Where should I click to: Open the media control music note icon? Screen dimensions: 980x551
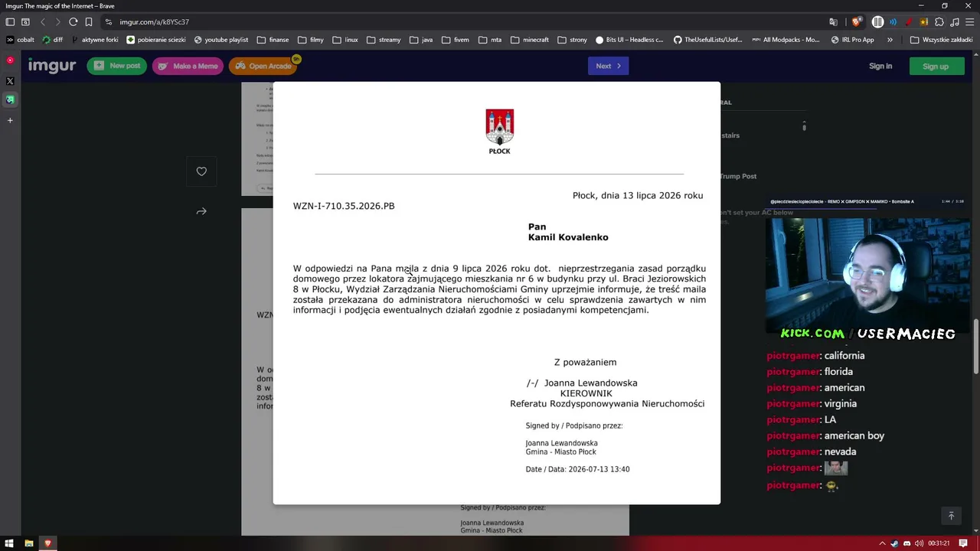coord(954,22)
